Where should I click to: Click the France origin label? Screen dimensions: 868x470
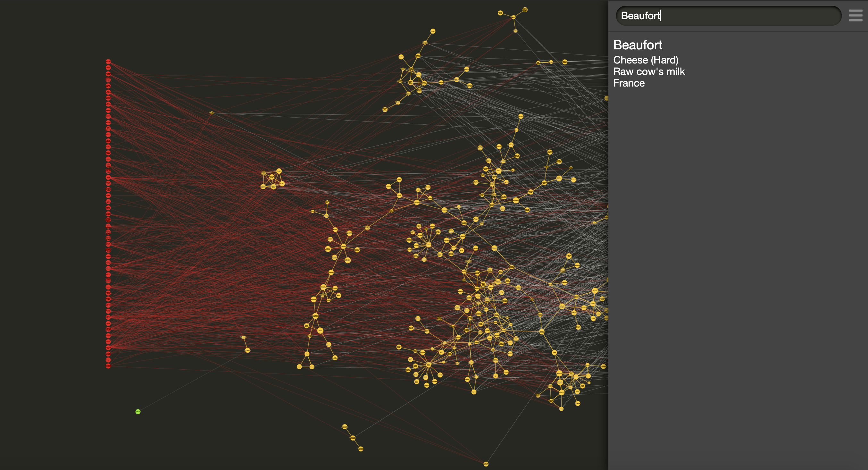629,83
